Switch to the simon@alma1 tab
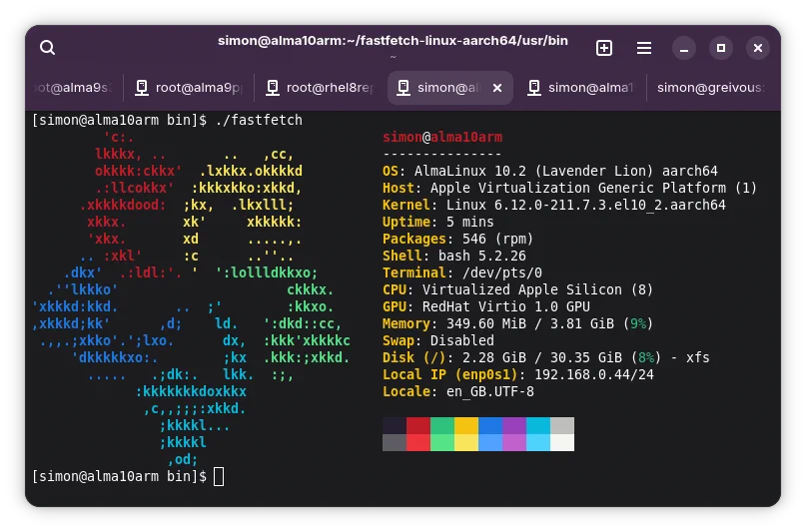The width and height of the screenshot is (806, 532). (581, 88)
